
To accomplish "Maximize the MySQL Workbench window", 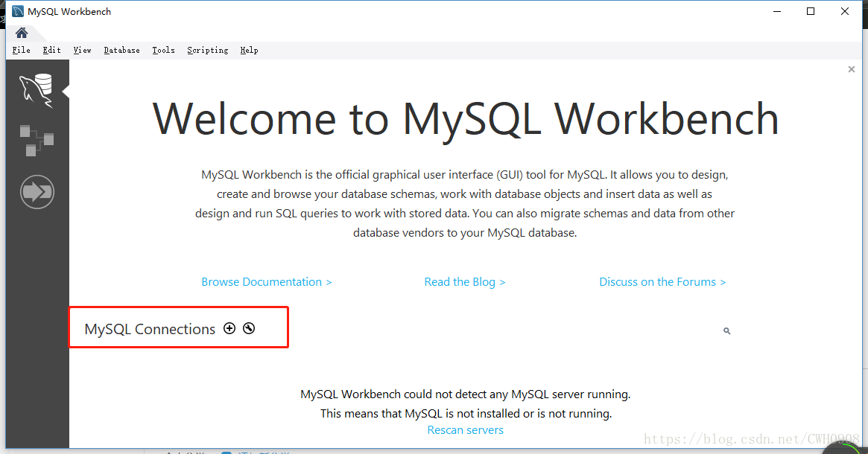I will point(811,11).
